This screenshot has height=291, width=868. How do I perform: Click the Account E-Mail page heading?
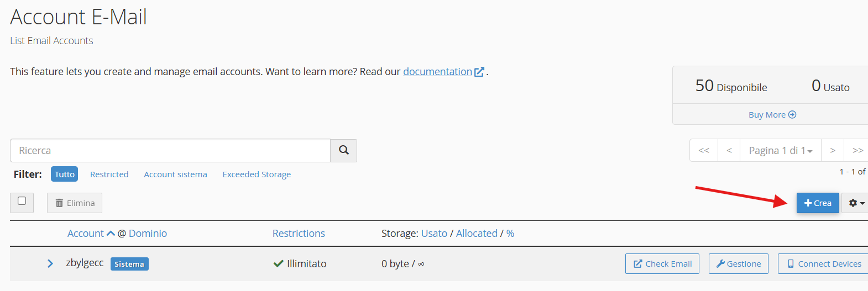click(79, 17)
